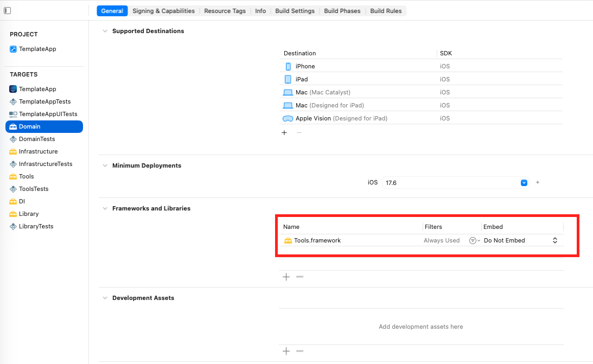This screenshot has height=364, width=593.
Task: Remove a framework with the minus button
Action: 300,277
